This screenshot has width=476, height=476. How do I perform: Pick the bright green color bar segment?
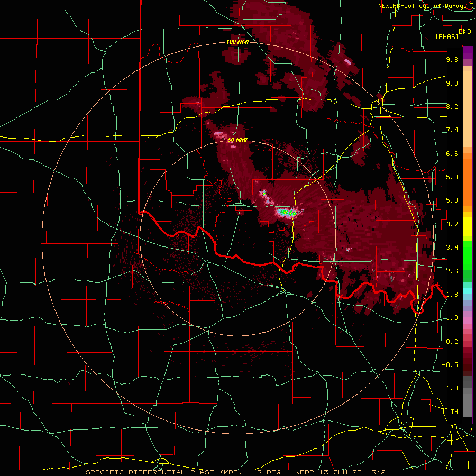(x=467, y=255)
